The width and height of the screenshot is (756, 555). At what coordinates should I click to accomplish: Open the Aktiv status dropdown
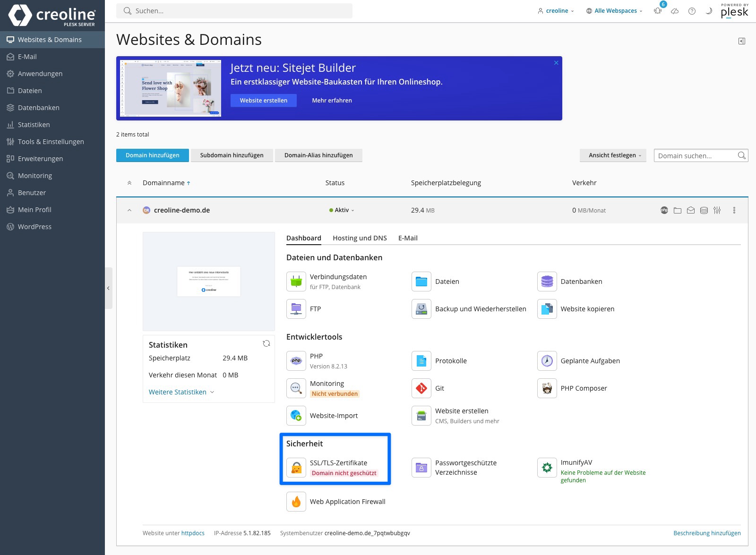click(x=342, y=210)
